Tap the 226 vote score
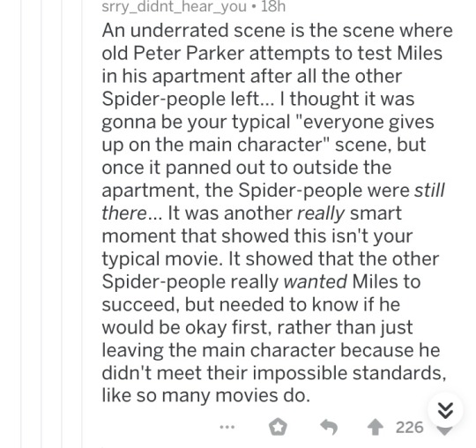The height and width of the screenshot is (448, 476). tap(409, 428)
